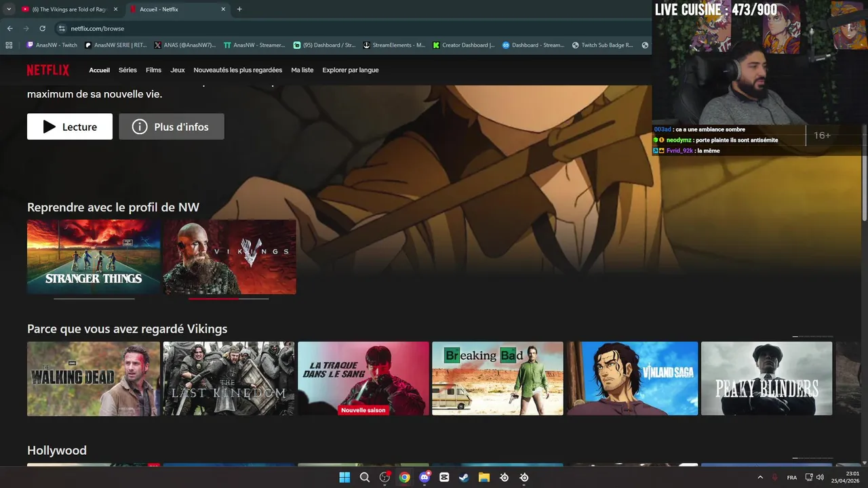Open AnasNW - Twitch bookmark
Screen dimensions: 868x488
52,45
